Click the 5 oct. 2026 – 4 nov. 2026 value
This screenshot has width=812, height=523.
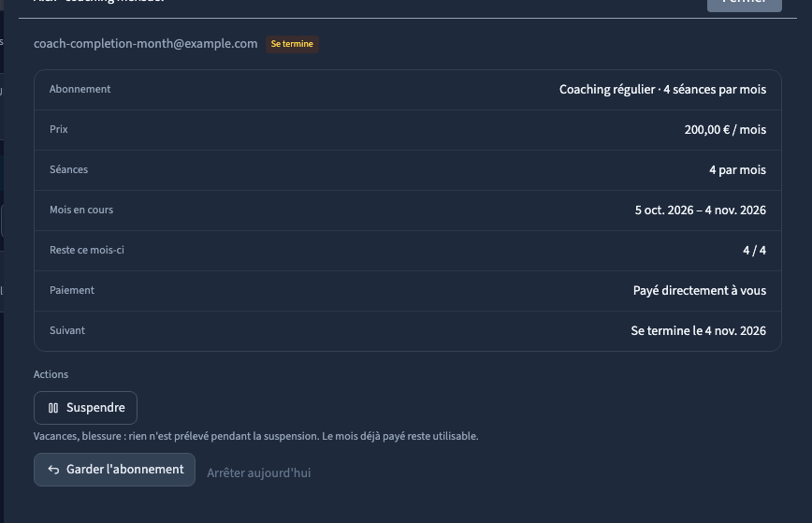[x=700, y=211]
